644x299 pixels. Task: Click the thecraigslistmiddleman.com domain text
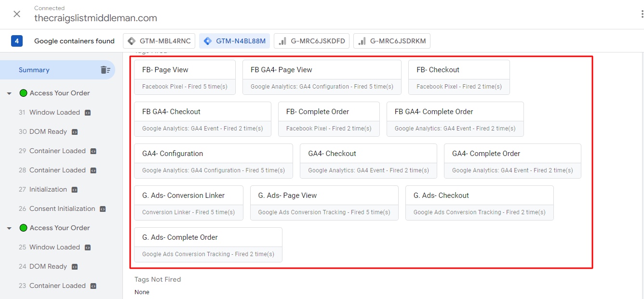pos(96,18)
